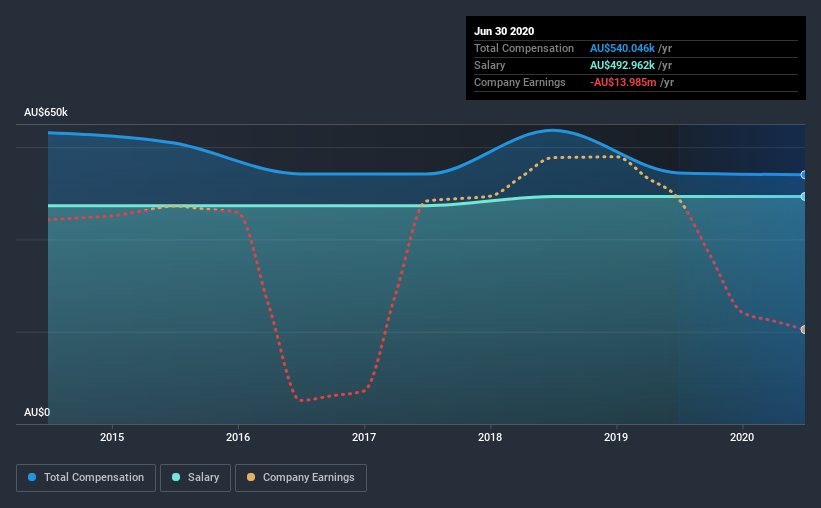
Task: Click the -AU$13.985m company earnings value
Action: click(623, 82)
